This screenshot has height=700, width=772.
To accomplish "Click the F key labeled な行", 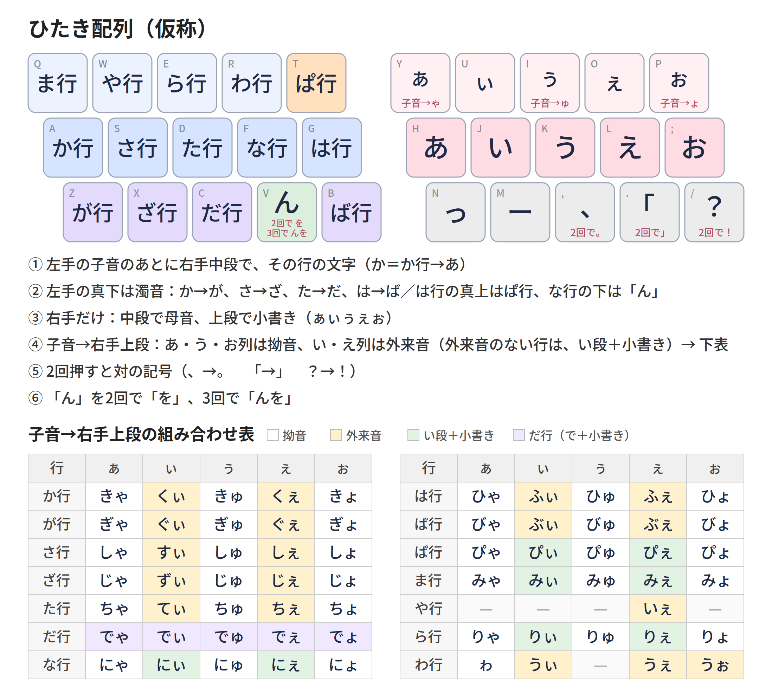I will coord(267,148).
